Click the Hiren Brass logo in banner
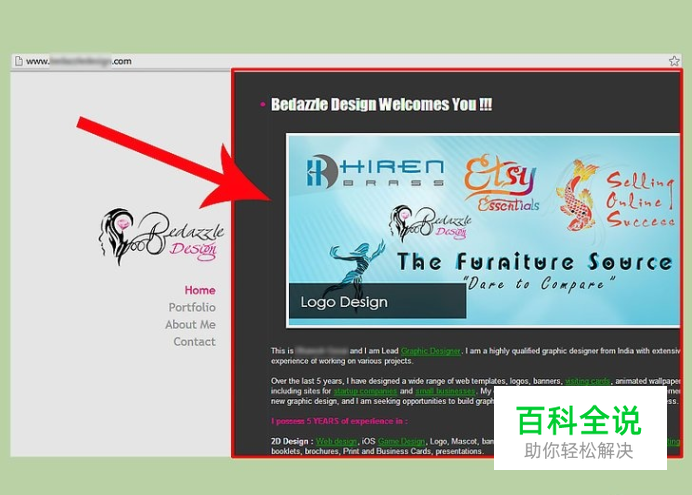The width and height of the screenshot is (692, 495). 375,172
